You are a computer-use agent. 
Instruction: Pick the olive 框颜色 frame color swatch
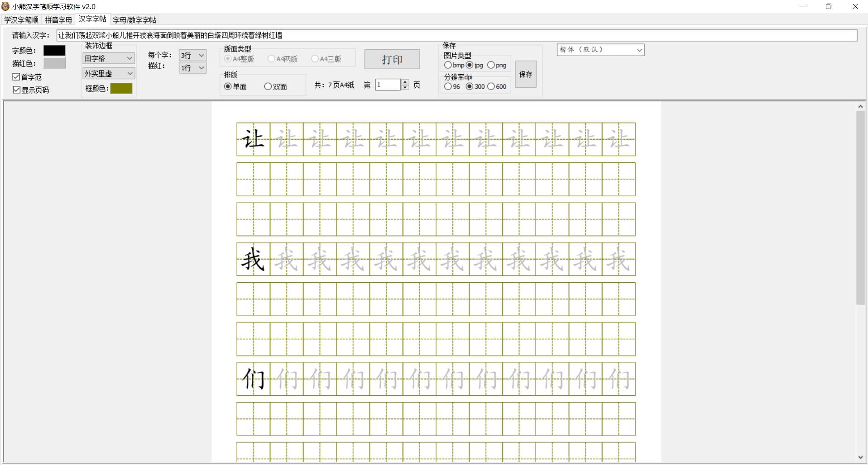pos(121,88)
